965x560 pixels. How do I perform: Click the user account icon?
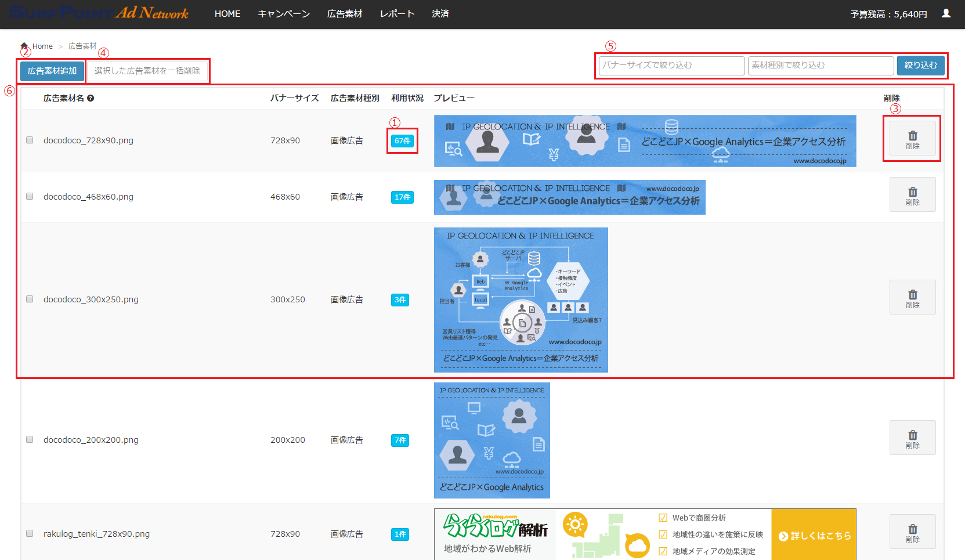click(x=946, y=13)
